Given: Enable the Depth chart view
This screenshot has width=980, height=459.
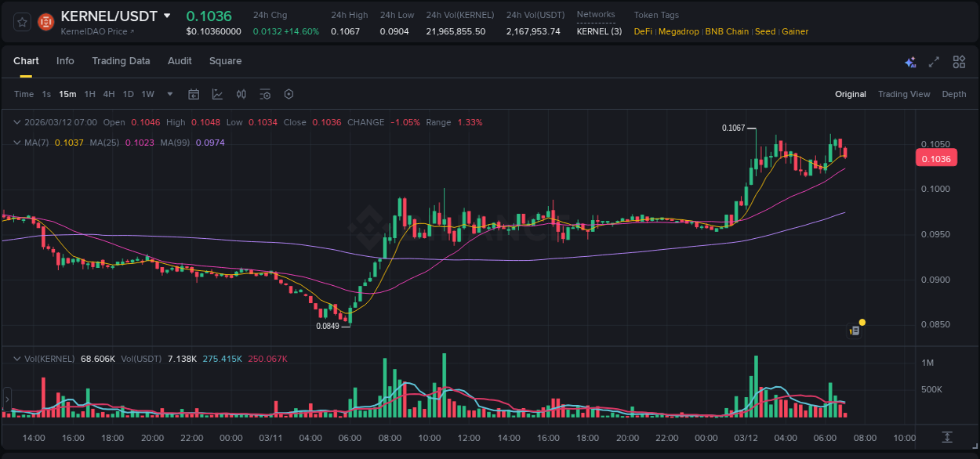Looking at the screenshot, I should pyautogui.click(x=953, y=94).
